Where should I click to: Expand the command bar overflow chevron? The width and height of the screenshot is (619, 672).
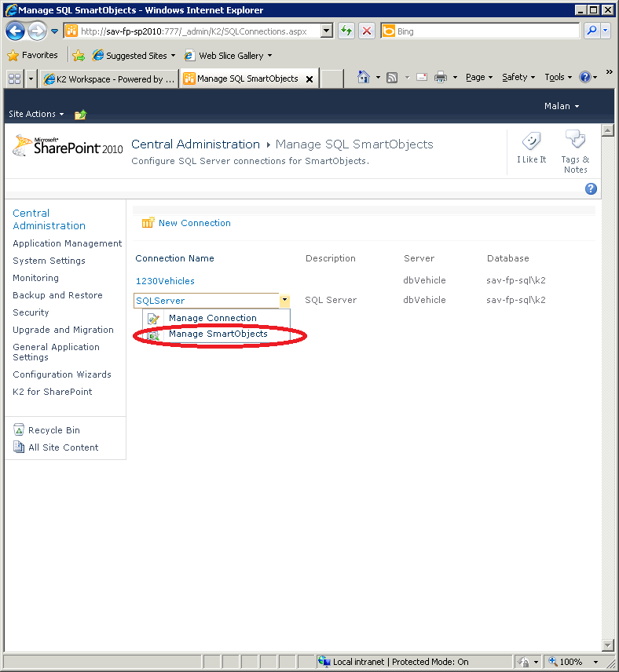pos(609,72)
